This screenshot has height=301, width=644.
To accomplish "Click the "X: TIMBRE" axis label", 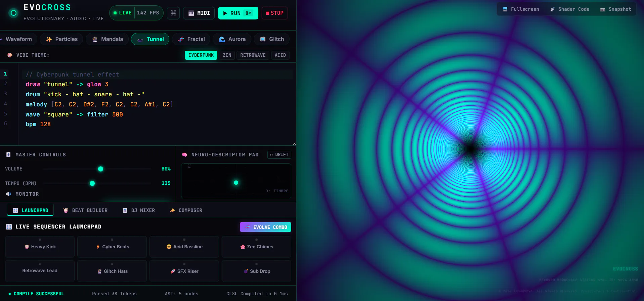I will [x=277, y=191].
